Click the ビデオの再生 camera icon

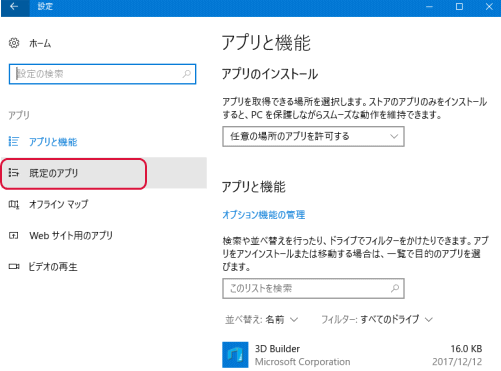tap(14, 267)
